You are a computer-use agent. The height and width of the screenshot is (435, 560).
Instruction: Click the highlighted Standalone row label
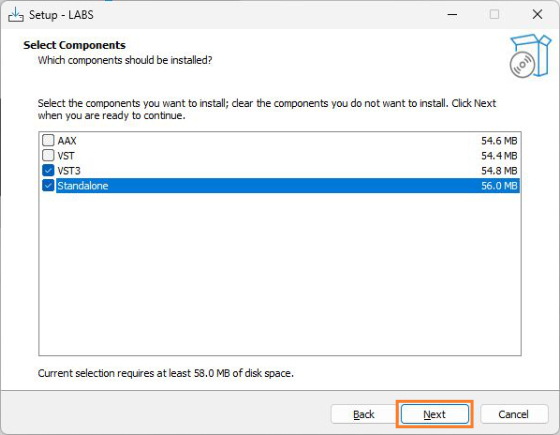pyautogui.click(x=83, y=186)
